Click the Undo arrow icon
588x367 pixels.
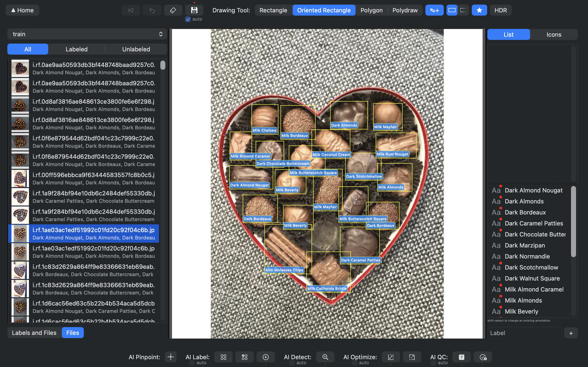pos(152,10)
